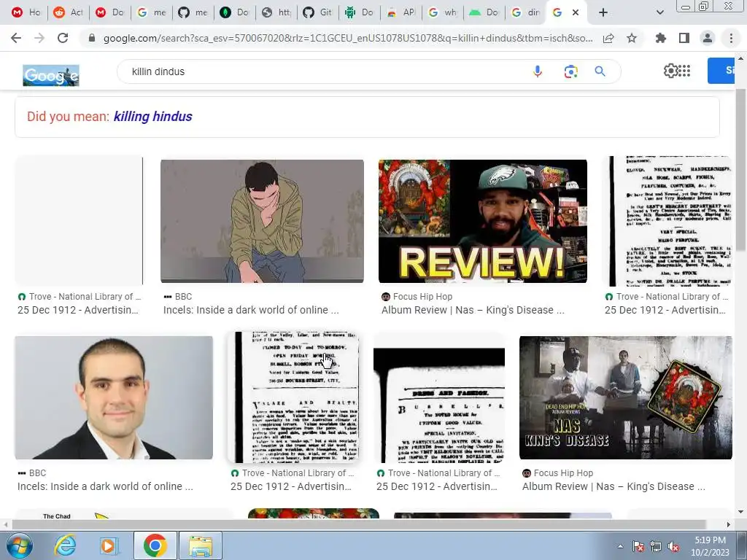Toggle the Chrome side panel icon
The image size is (747, 560).
pyautogui.click(x=684, y=38)
